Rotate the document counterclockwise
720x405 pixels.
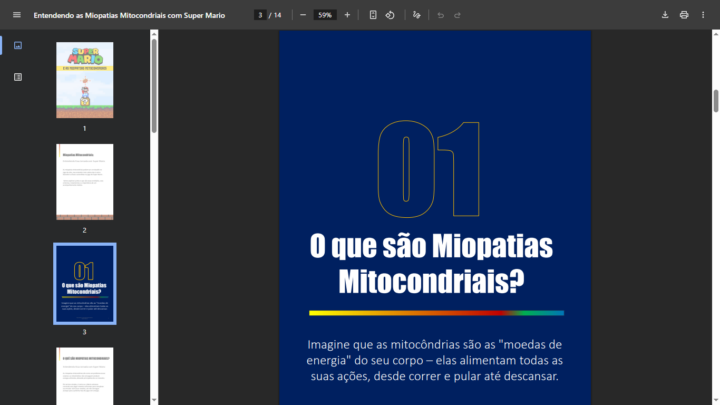[x=390, y=15]
